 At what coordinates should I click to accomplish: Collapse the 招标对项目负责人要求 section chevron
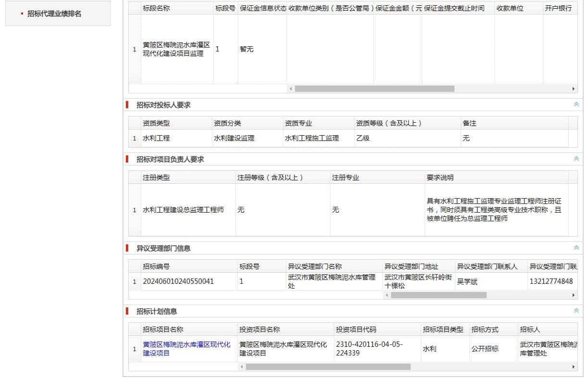click(x=576, y=159)
